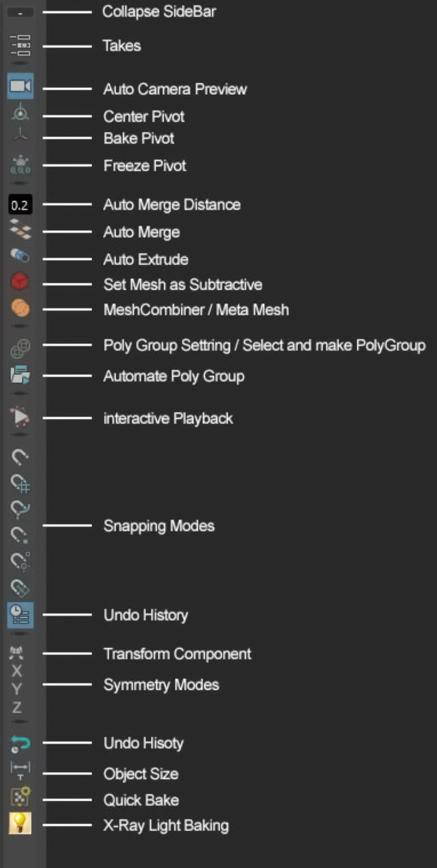Viewport: 437px width, 868px height.
Task: Click the 0.2 Auto Merge Distance field
Action: point(20,205)
